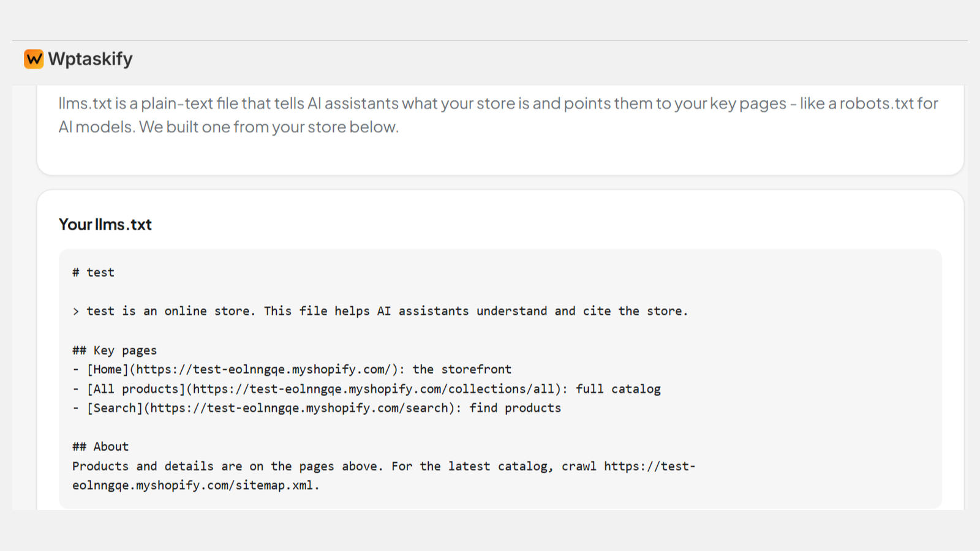Image resolution: width=980 pixels, height=551 pixels.
Task: Click the 'full catalog' description text
Action: click(618, 389)
